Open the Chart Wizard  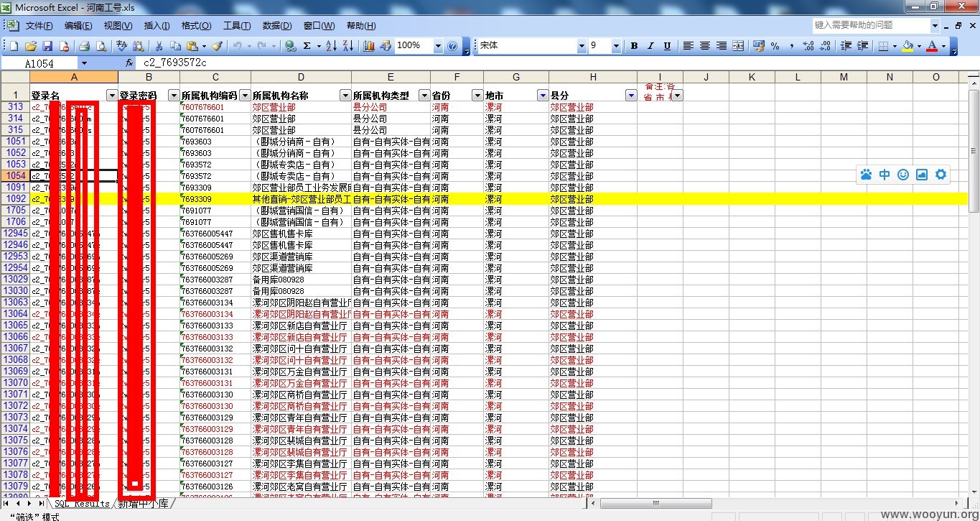369,46
